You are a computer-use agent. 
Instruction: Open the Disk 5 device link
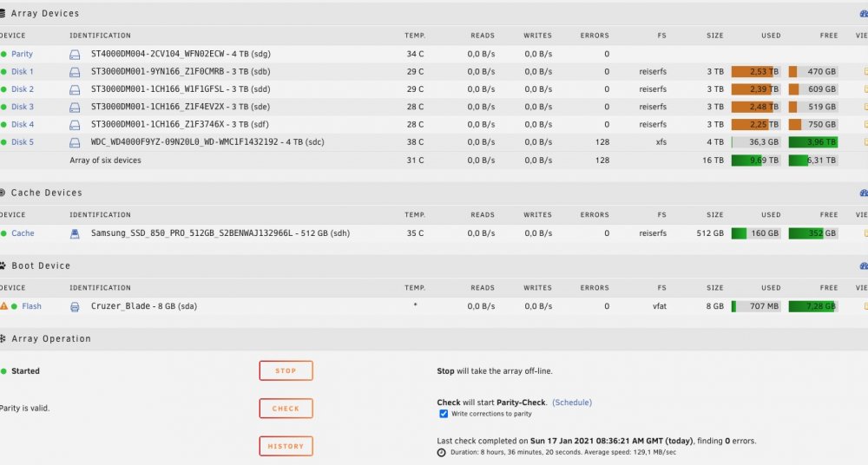click(x=23, y=142)
